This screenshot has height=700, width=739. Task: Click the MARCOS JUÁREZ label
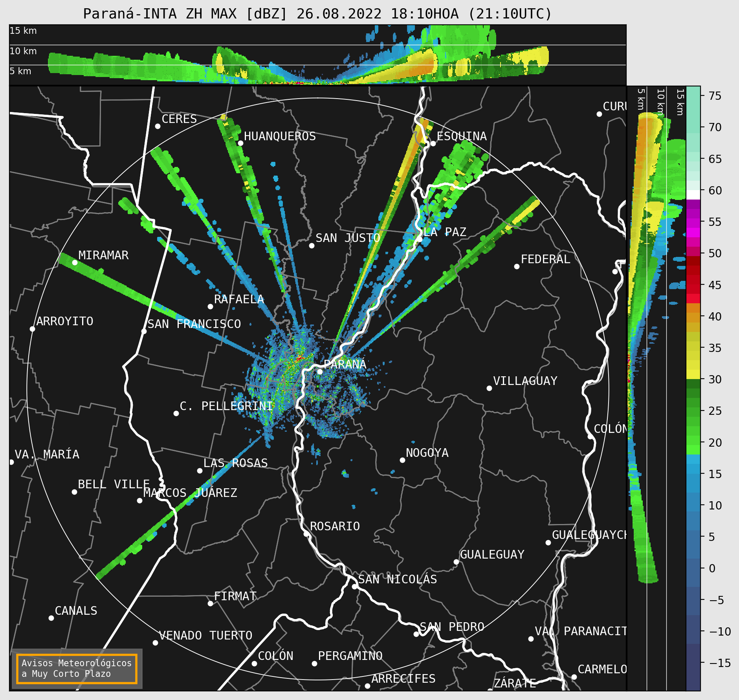190,493
